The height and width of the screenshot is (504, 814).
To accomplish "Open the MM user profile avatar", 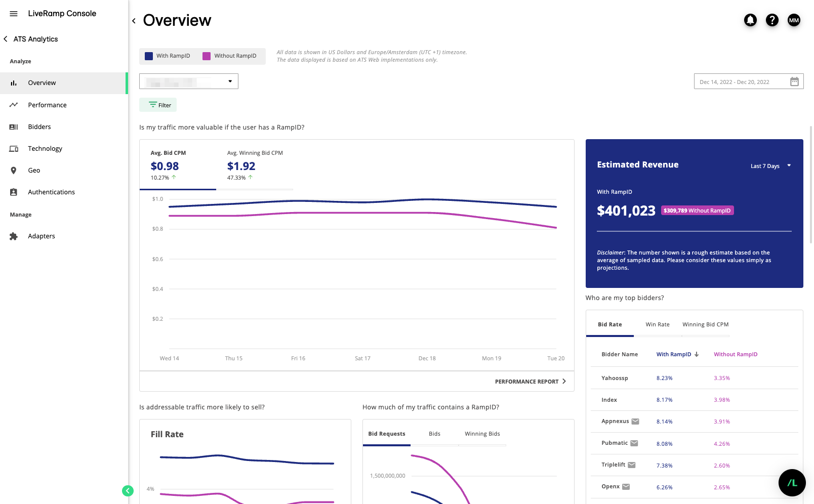I will [794, 20].
